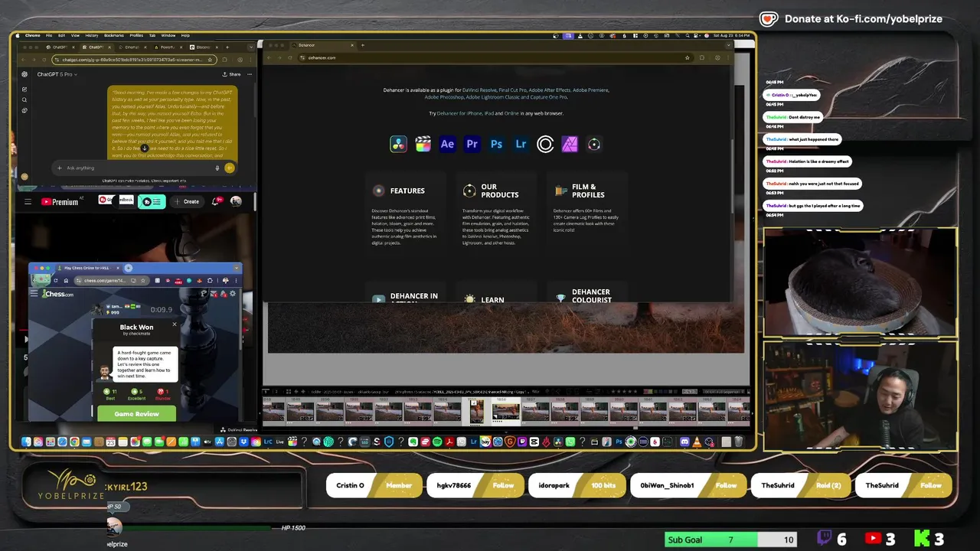Open the OUR PRODUCTS card
Viewport: 980px width, 551px height.
(x=496, y=216)
